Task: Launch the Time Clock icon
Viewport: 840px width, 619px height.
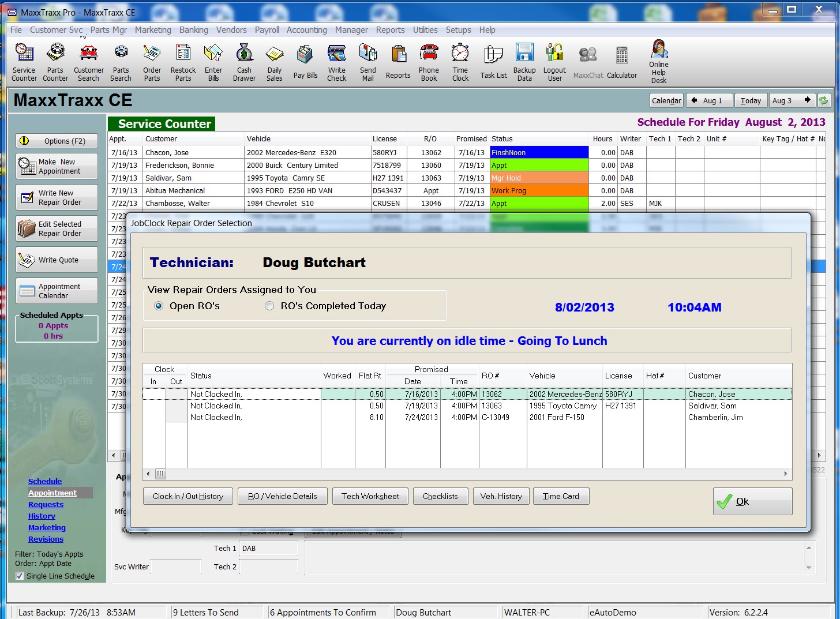Action: (460, 62)
